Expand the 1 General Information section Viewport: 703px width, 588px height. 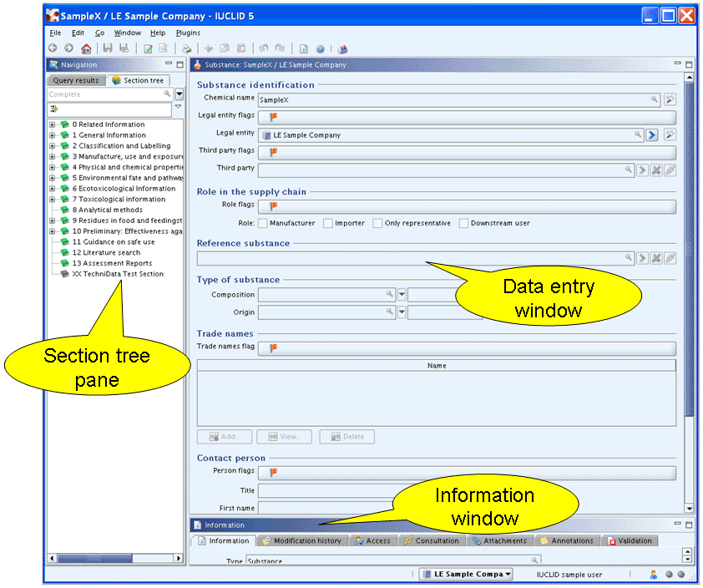pos(53,135)
